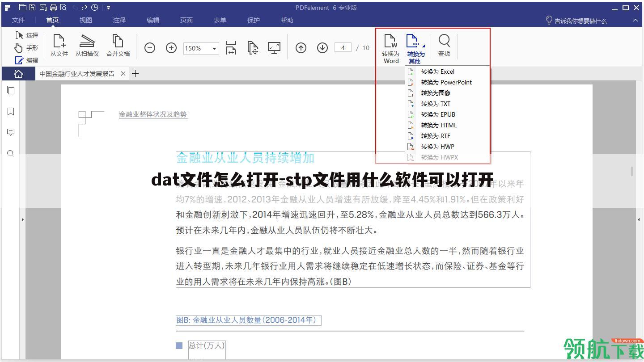Open the 文件 menu
The height and width of the screenshot is (362, 644).
click(18, 20)
